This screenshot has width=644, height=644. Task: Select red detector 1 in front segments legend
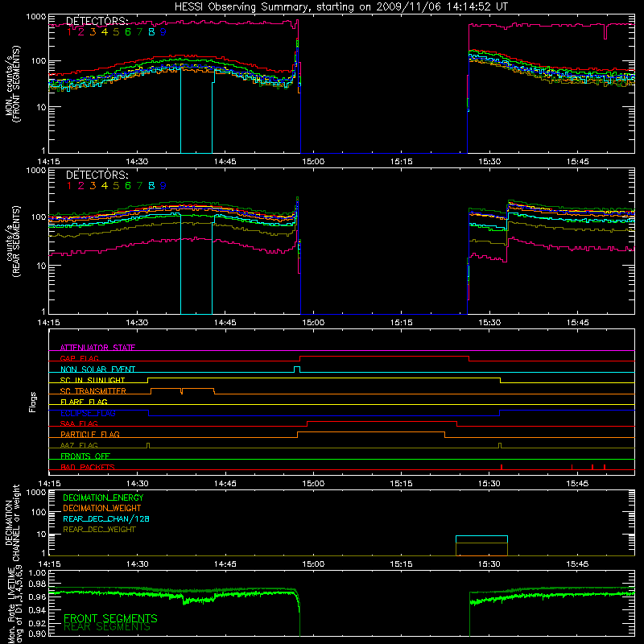69,31
